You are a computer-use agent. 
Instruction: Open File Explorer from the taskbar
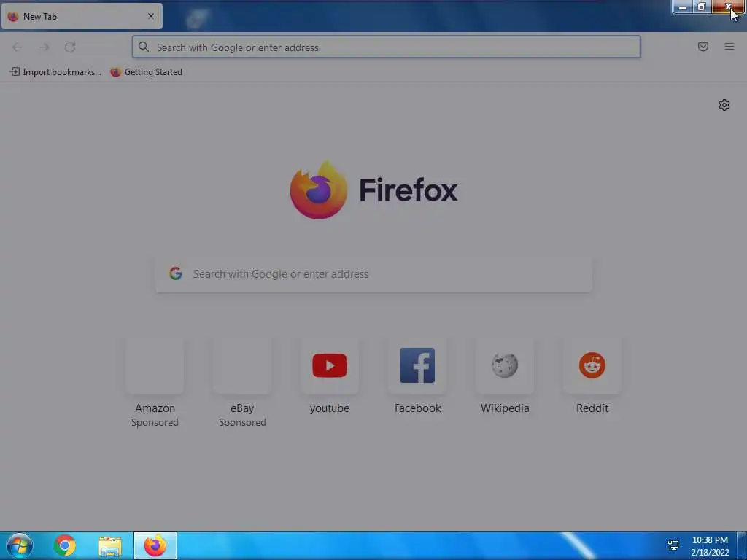[x=109, y=545]
